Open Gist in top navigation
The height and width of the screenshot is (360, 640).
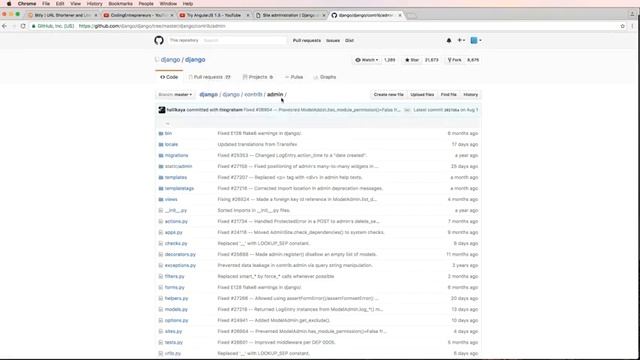coord(349,40)
